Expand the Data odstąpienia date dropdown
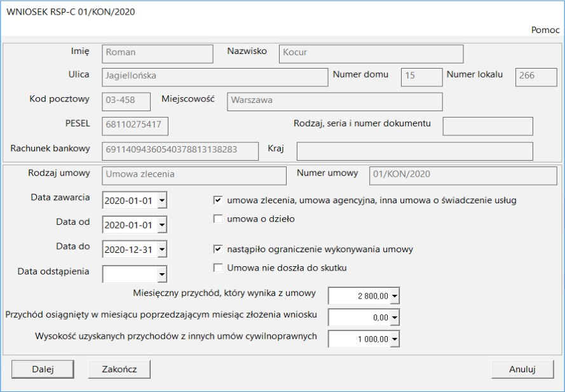Image resolution: width=565 pixels, height=392 pixels. pos(161,274)
